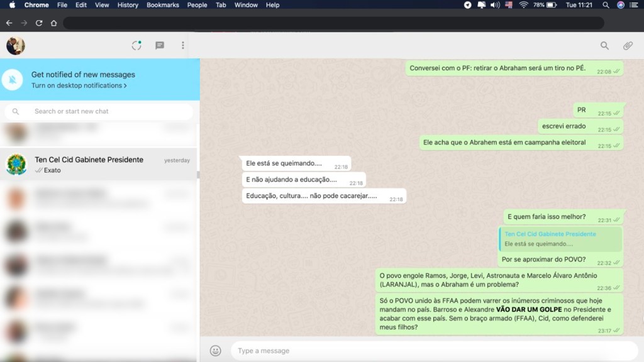Click your WhatsApp profile picture
Screen dimensions: 644x362
tap(17, 45)
